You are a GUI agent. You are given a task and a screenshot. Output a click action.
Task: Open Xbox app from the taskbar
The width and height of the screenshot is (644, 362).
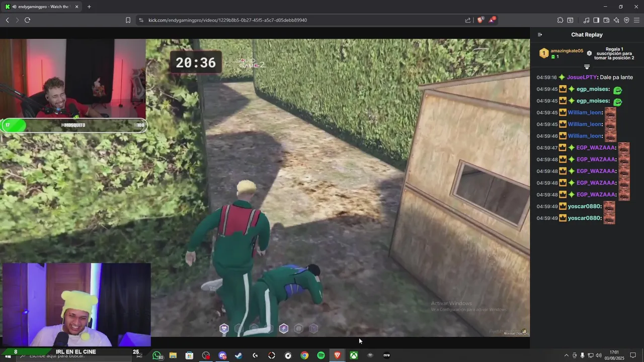click(354, 355)
